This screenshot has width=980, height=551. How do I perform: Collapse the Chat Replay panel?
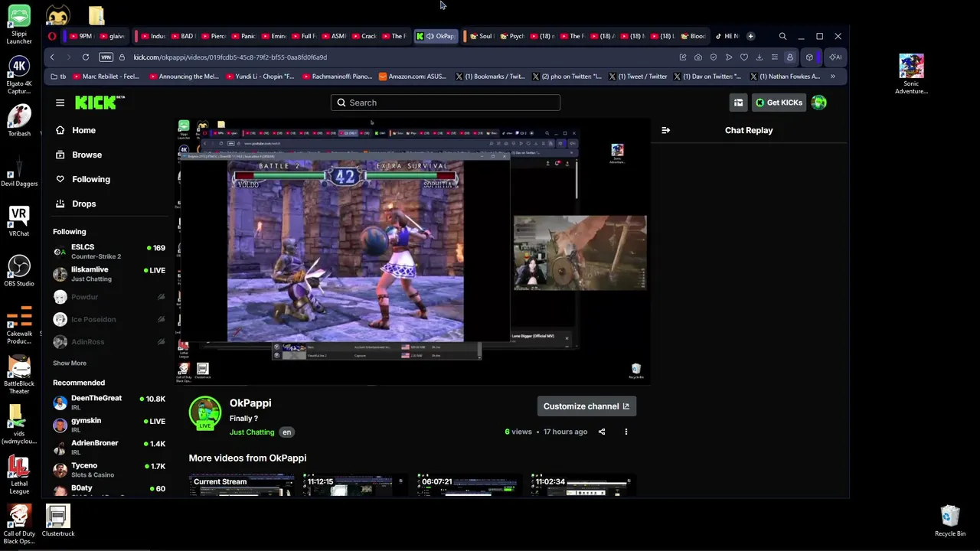pyautogui.click(x=665, y=130)
